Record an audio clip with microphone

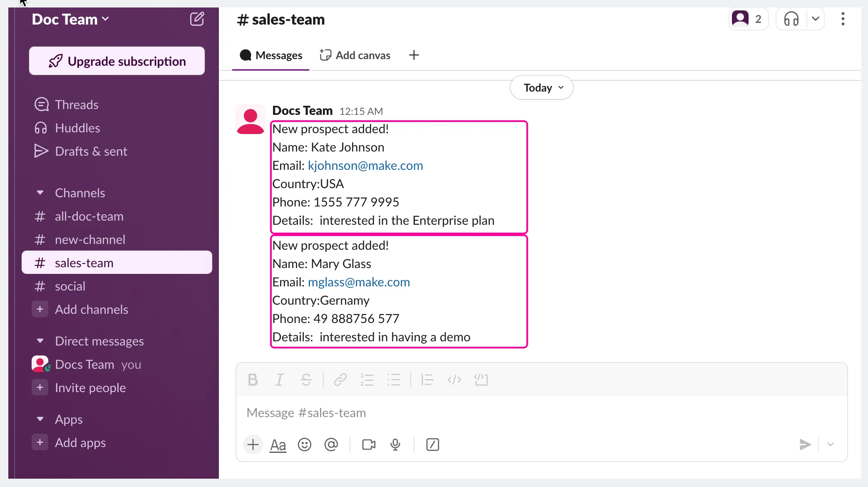point(395,445)
